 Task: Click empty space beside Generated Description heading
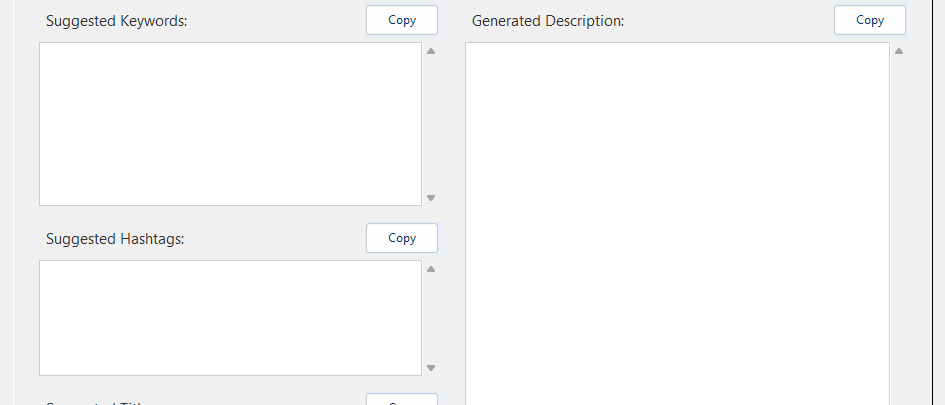tap(730, 21)
